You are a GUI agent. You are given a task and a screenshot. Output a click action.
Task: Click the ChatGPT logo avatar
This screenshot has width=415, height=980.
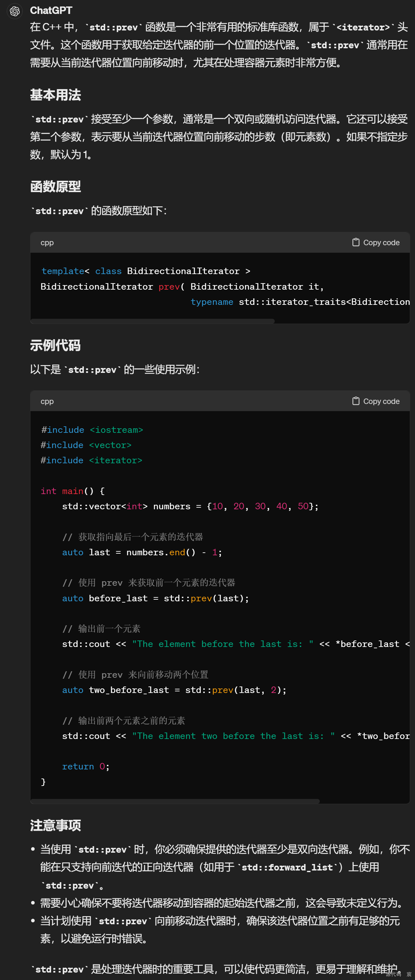(x=15, y=11)
